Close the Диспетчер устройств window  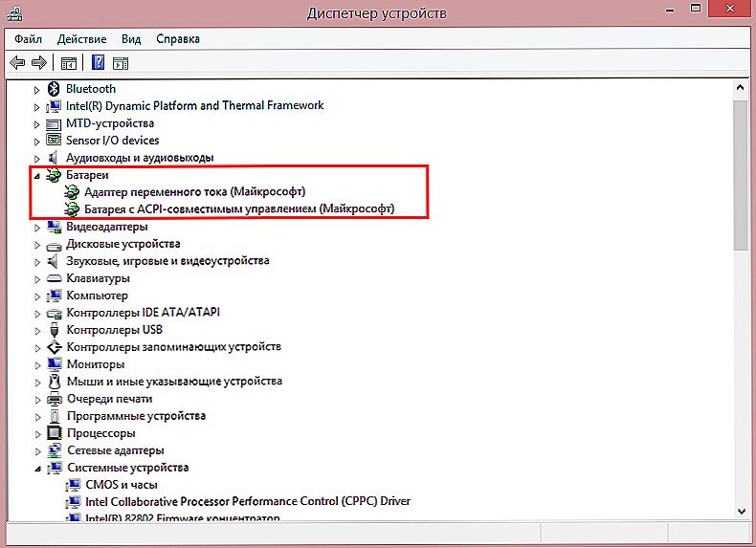pos(730,9)
